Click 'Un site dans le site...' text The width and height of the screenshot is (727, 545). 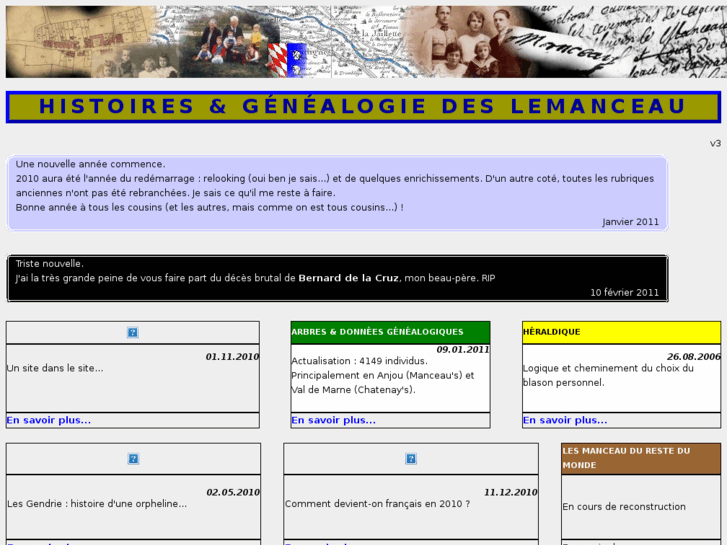click(55, 368)
